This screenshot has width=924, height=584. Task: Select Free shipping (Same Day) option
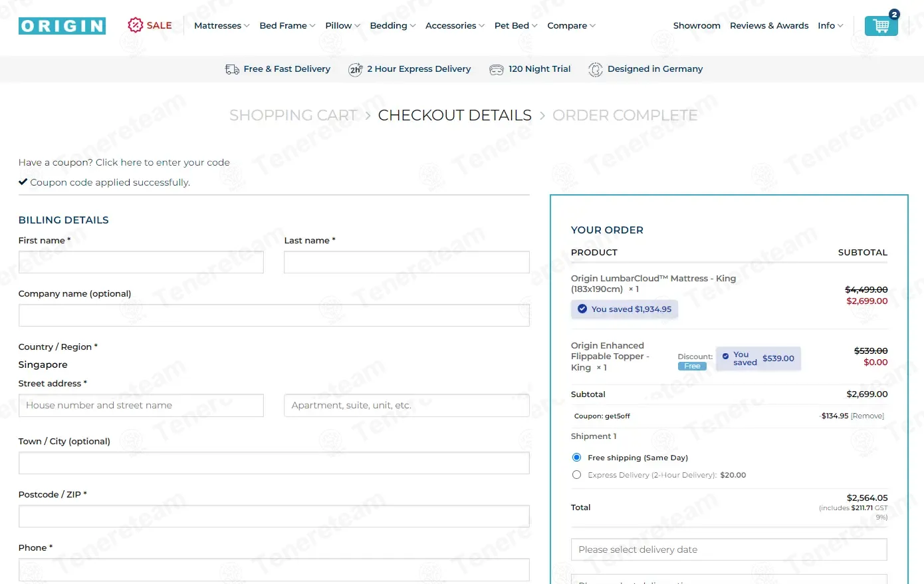(x=576, y=458)
